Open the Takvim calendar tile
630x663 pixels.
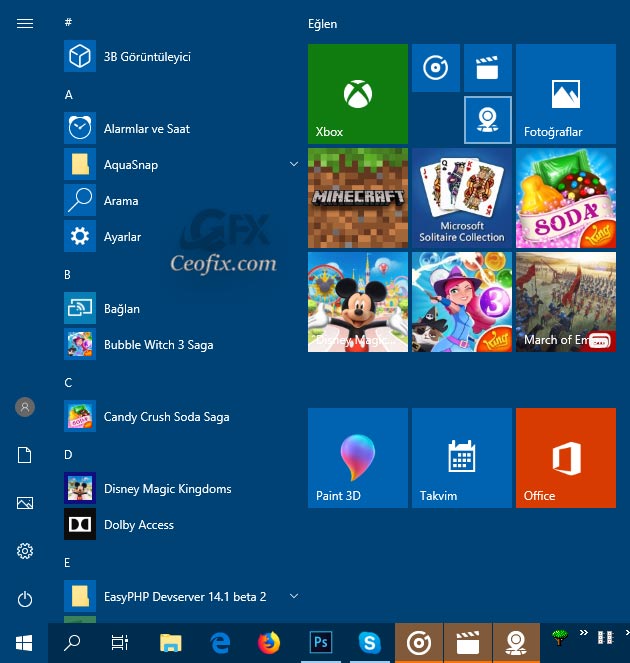tap(462, 458)
